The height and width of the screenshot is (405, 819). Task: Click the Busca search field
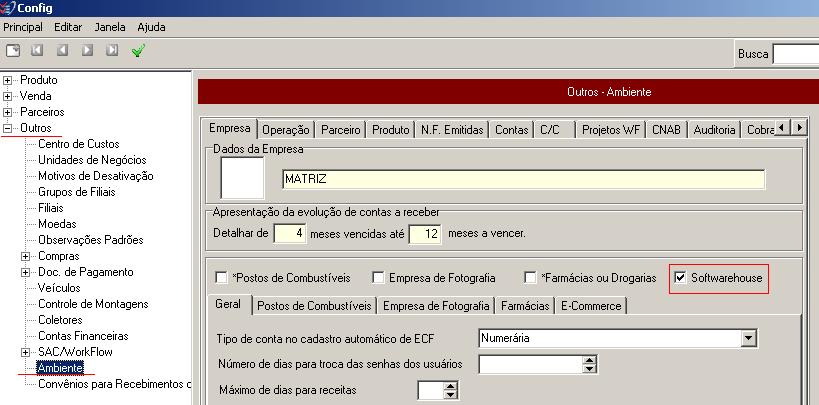(795, 54)
